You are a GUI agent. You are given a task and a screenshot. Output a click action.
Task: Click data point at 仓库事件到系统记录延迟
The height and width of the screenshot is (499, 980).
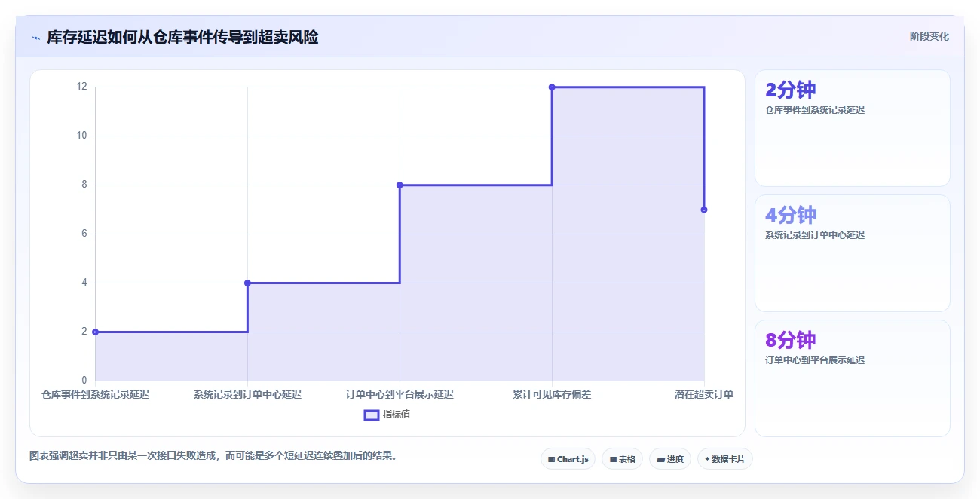95,332
